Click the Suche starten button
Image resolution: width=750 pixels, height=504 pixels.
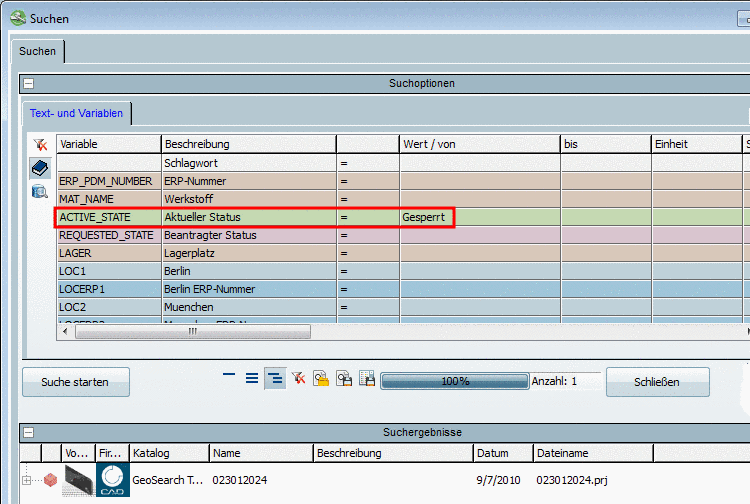pyautogui.click(x=76, y=382)
